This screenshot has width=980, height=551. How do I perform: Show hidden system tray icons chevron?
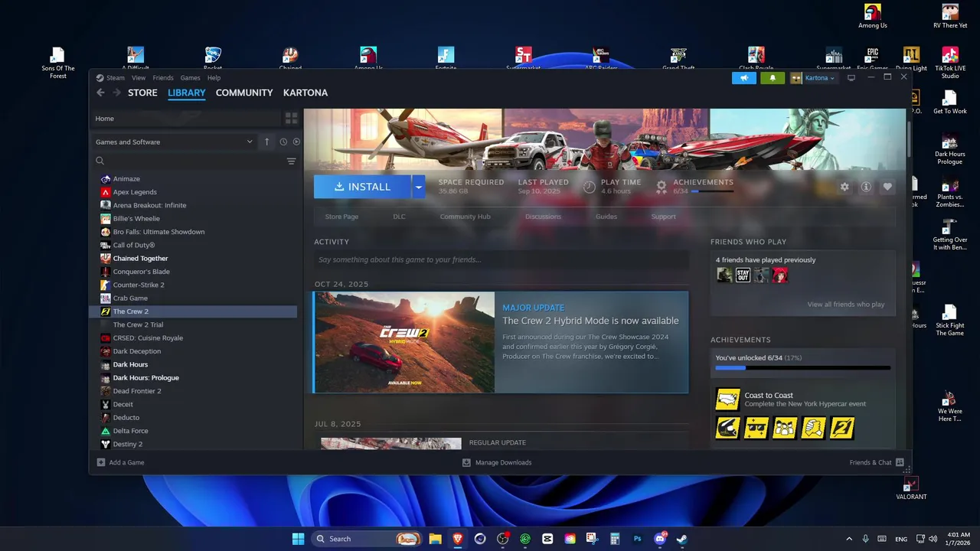pos(848,539)
